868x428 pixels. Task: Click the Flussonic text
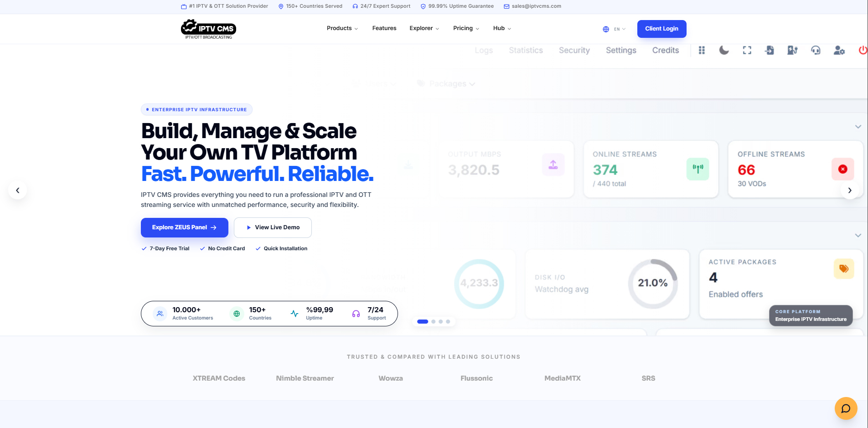pyautogui.click(x=477, y=378)
